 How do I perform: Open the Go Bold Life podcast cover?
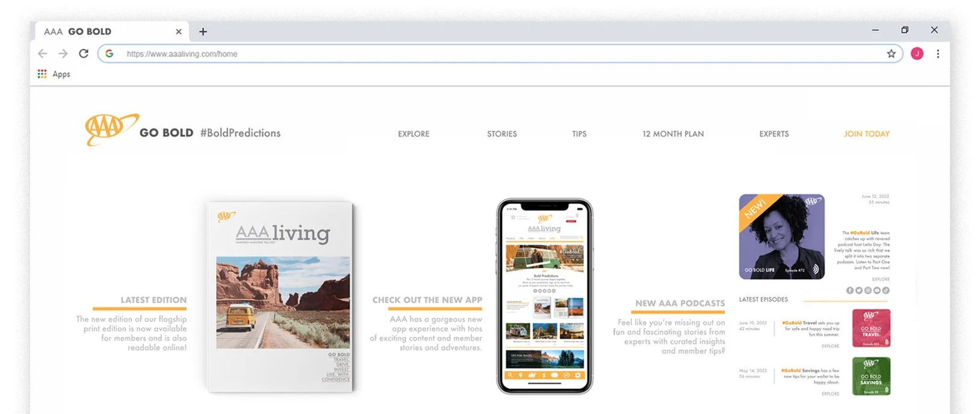click(781, 236)
